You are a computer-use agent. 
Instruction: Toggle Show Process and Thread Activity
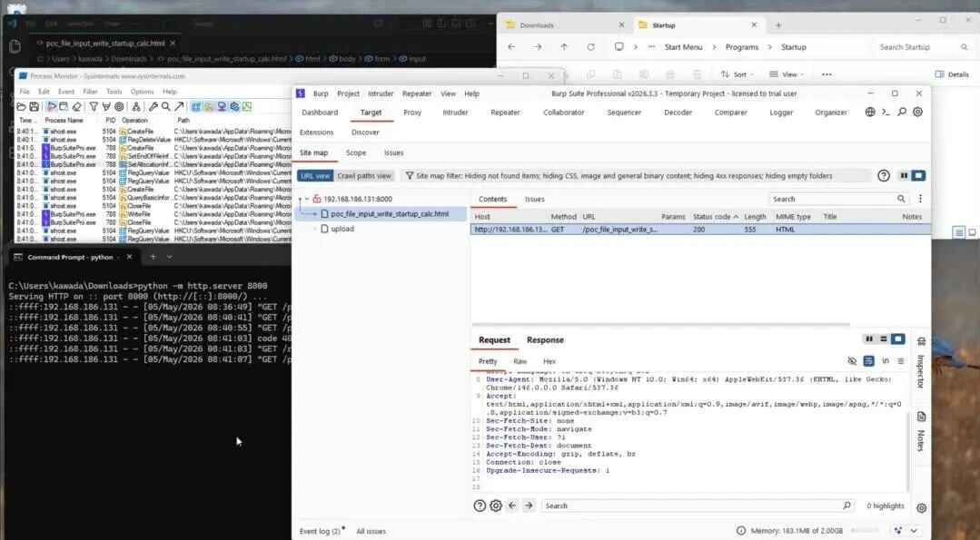[234, 107]
